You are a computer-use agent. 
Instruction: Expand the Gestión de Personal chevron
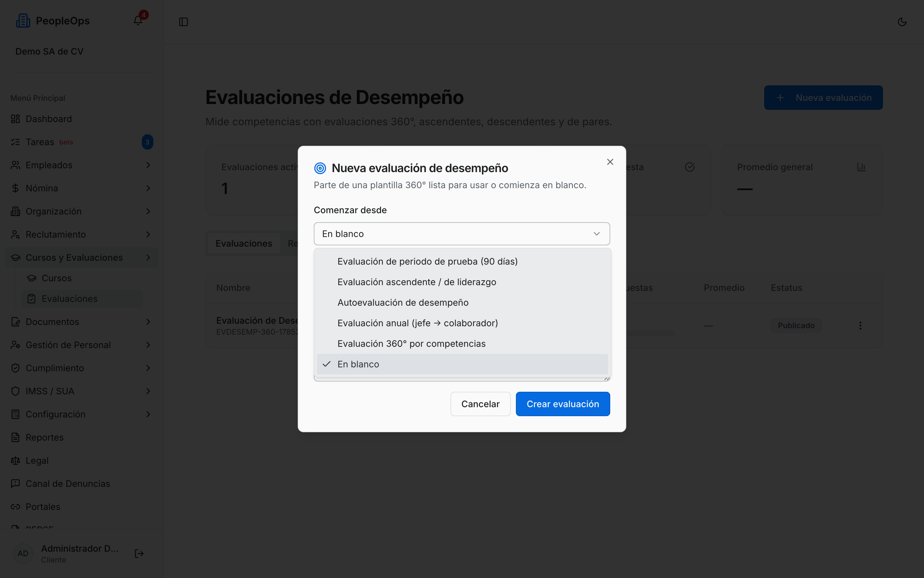148,345
